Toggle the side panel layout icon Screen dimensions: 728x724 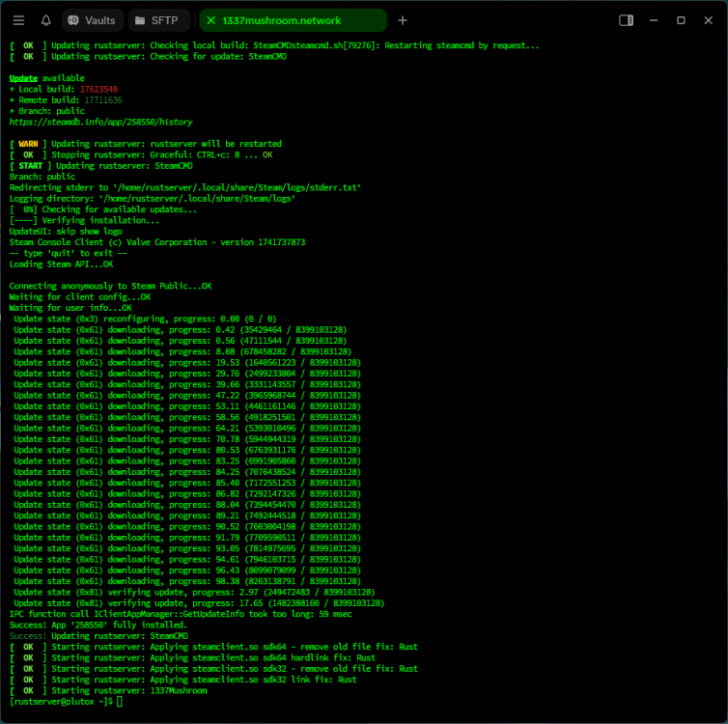[x=626, y=20]
